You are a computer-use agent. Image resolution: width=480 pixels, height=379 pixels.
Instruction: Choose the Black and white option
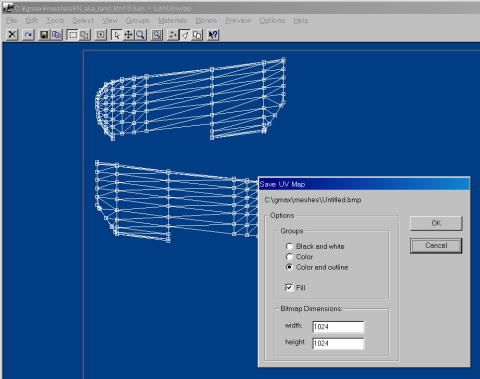pyautogui.click(x=315, y=246)
